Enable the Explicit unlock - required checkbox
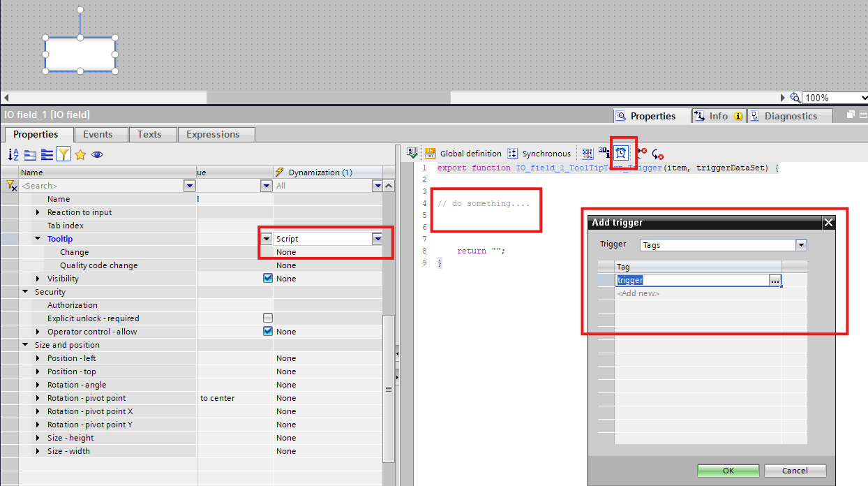 pyautogui.click(x=267, y=318)
